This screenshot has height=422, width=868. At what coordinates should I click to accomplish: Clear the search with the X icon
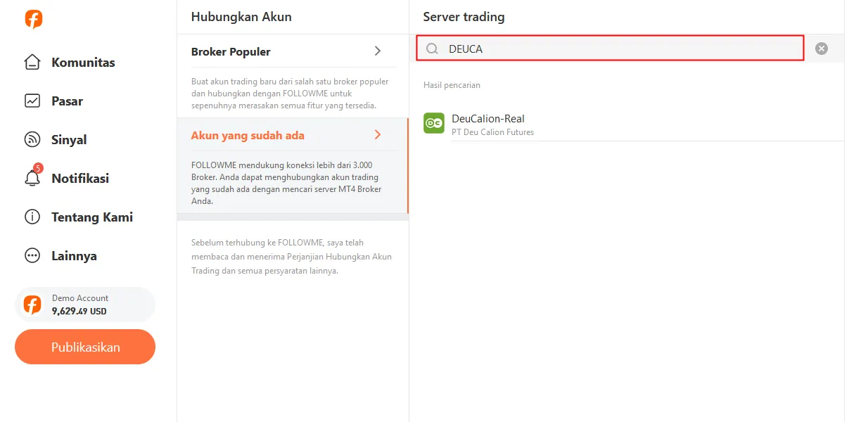pos(822,49)
